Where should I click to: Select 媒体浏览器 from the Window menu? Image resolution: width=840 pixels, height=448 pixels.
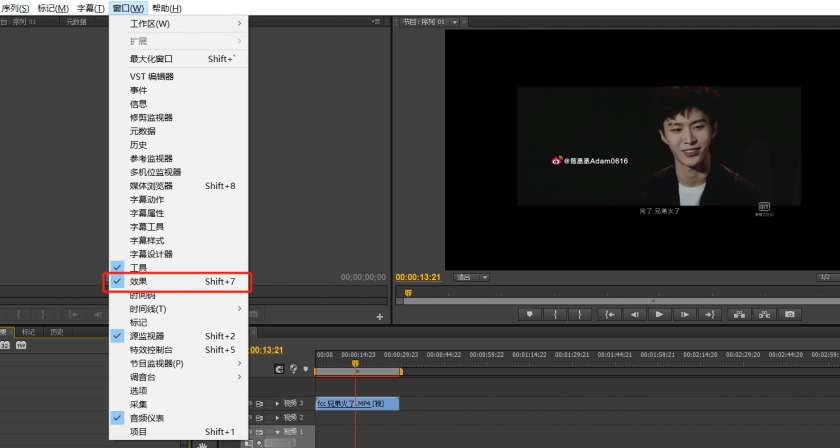151,186
